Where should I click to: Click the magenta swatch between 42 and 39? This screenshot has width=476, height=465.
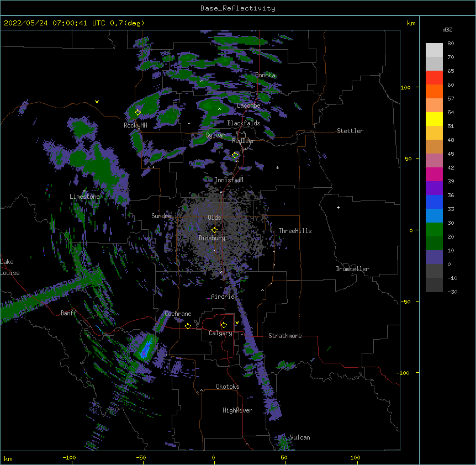tap(434, 174)
